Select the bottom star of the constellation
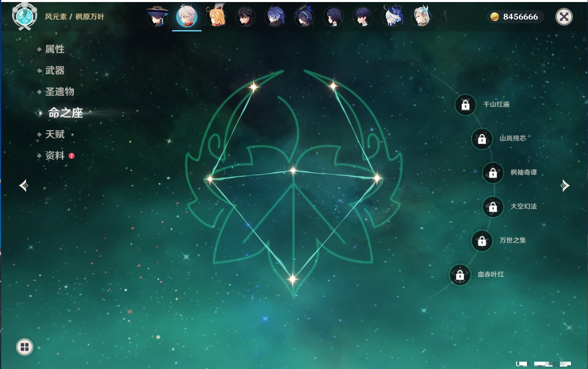 click(x=292, y=279)
